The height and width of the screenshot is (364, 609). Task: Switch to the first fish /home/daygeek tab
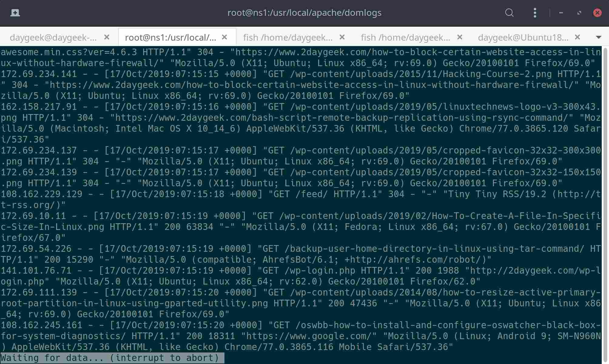tap(288, 37)
